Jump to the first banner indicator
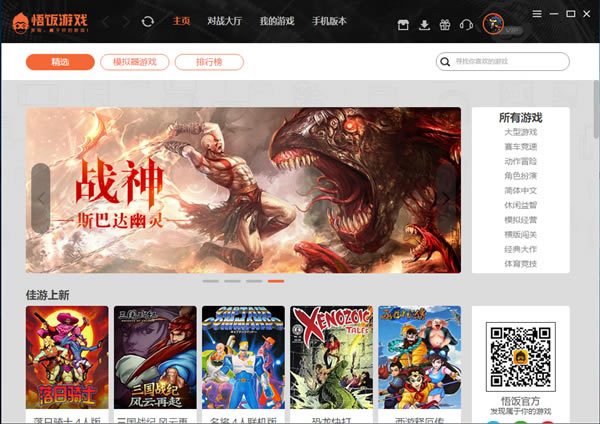 pos(210,281)
